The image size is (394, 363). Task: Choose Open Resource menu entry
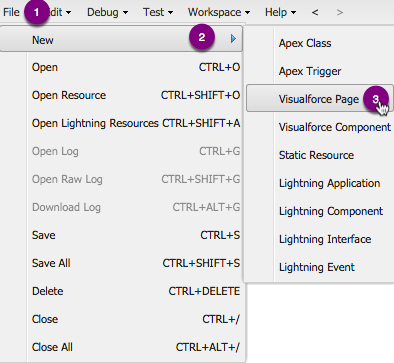tap(136, 95)
